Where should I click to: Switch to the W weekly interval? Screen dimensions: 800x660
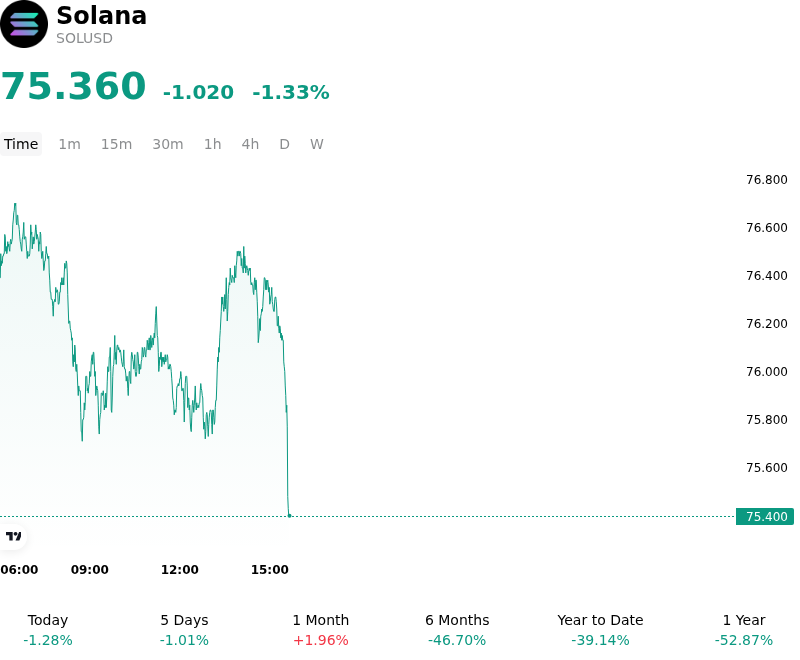coord(317,144)
